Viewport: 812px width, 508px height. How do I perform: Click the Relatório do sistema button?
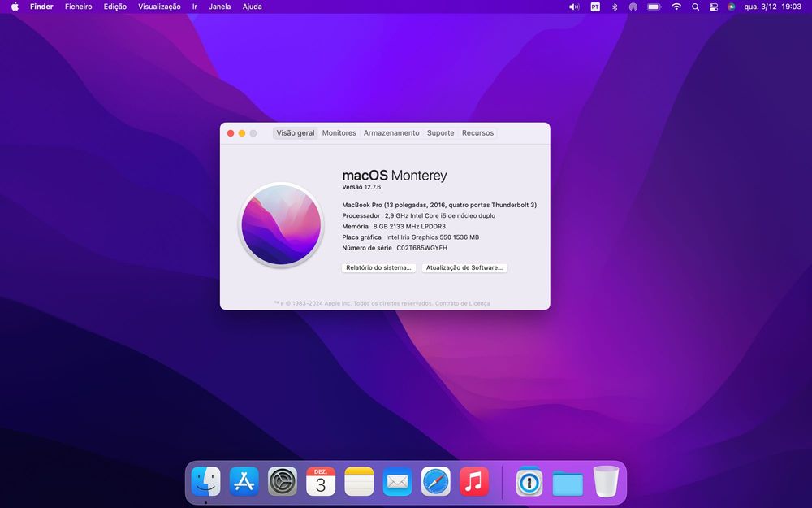(x=378, y=268)
